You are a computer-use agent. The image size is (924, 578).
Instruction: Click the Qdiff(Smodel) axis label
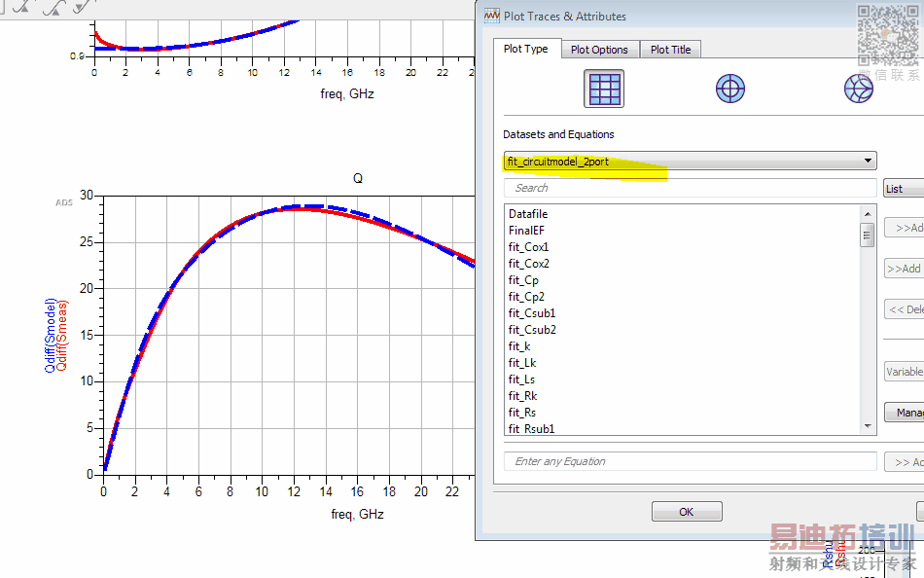pyautogui.click(x=50, y=335)
